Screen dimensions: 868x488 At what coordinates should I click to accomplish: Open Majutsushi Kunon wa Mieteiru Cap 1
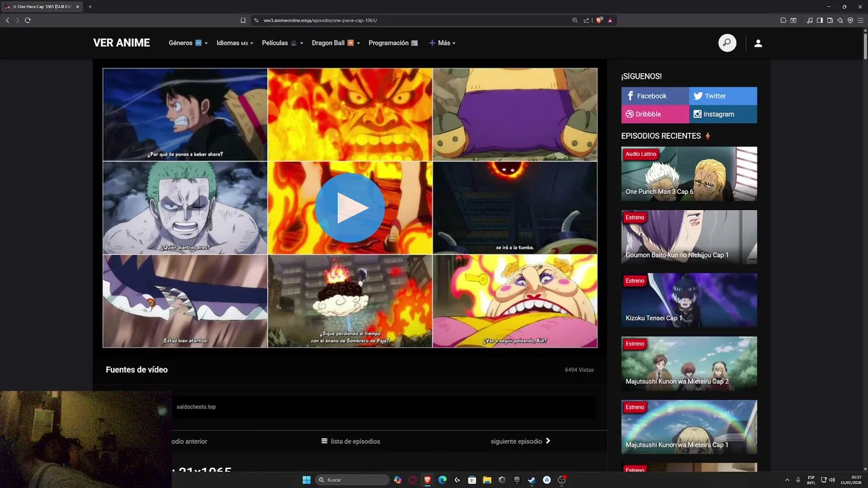click(x=689, y=427)
